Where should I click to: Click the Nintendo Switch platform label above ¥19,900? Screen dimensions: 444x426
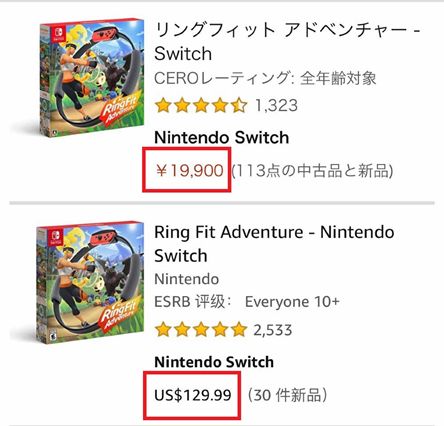222,138
